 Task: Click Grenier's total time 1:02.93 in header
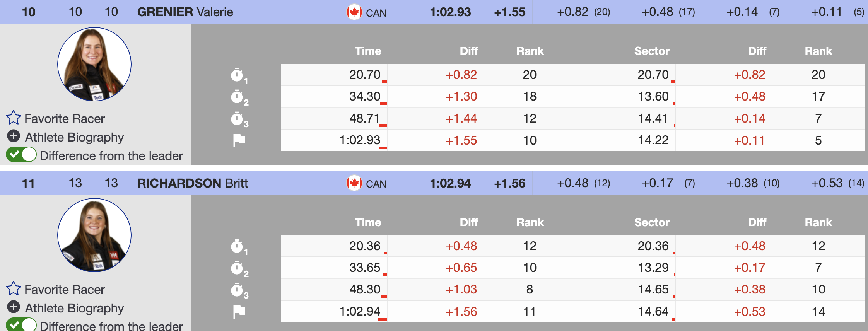[450, 12]
